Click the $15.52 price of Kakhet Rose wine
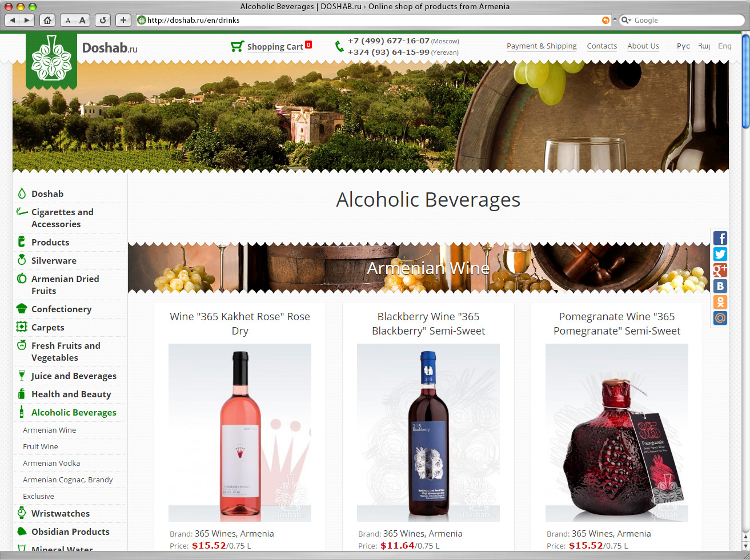Image resolution: width=750 pixels, height=560 pixels. pos(209,546)
